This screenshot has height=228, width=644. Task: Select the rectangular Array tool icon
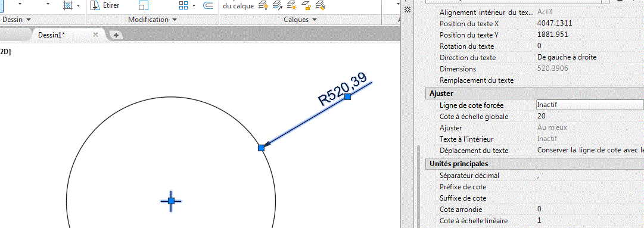(x=183, y=5)
